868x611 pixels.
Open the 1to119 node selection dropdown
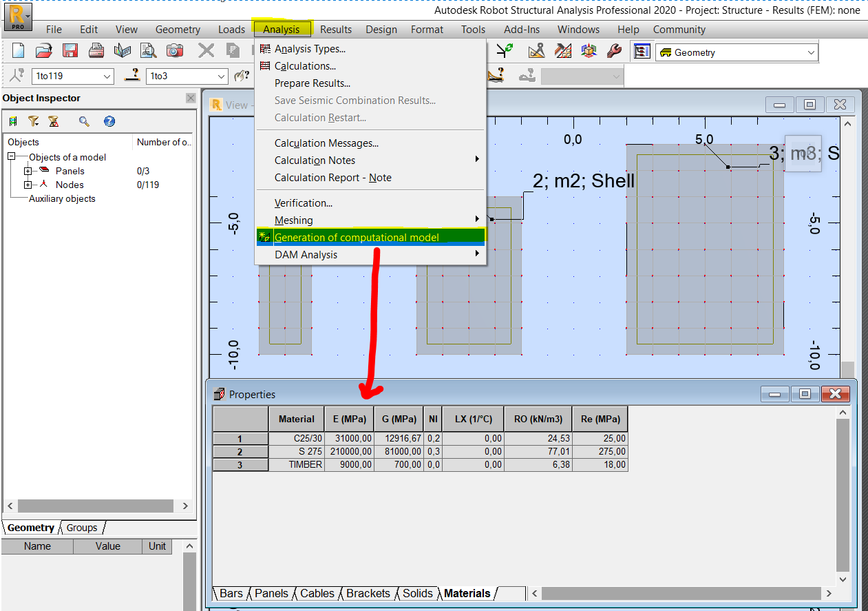[x=108, y=76]
